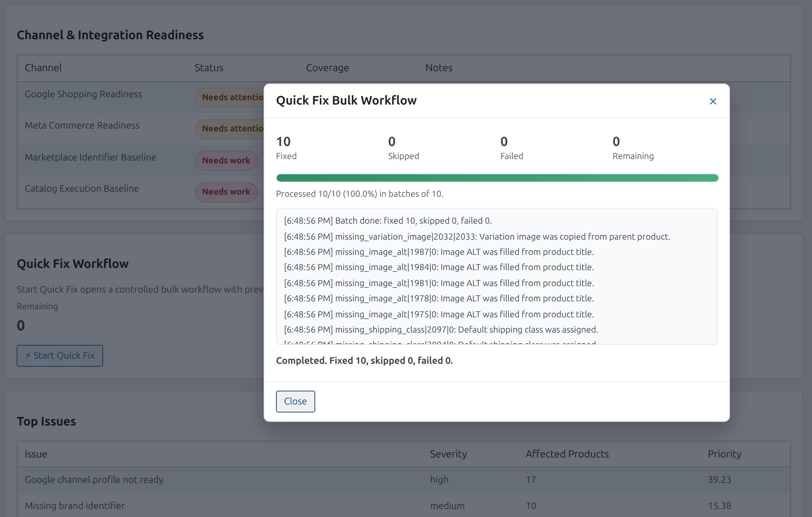
Task: Click the Needs work badge for Catalog Execution
Action: pyautogui.click(x=226, y=192)
